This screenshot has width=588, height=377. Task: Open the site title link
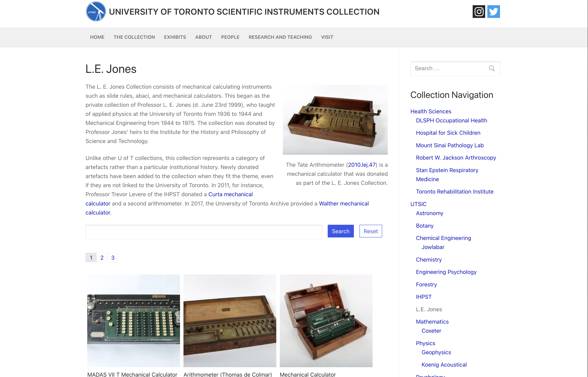(x=244, y=12)
